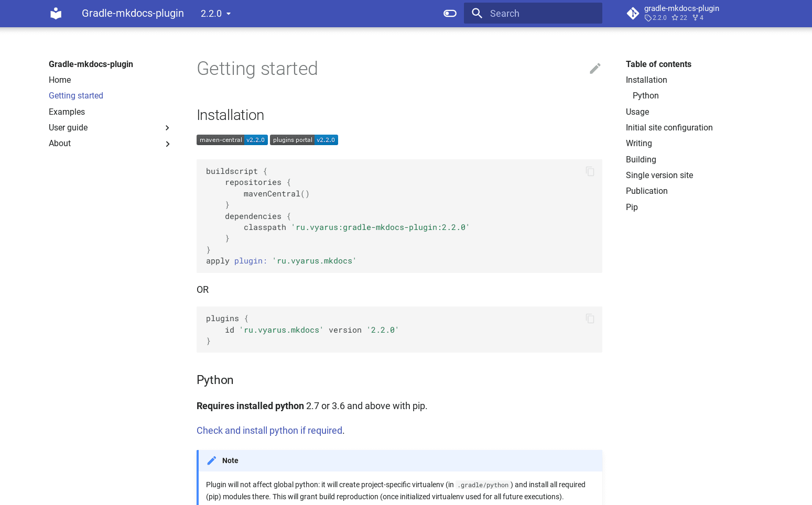The image size is (812, 505).
Task: Click the maven-central v2.2.0 badge
Action: pos(232,140)
